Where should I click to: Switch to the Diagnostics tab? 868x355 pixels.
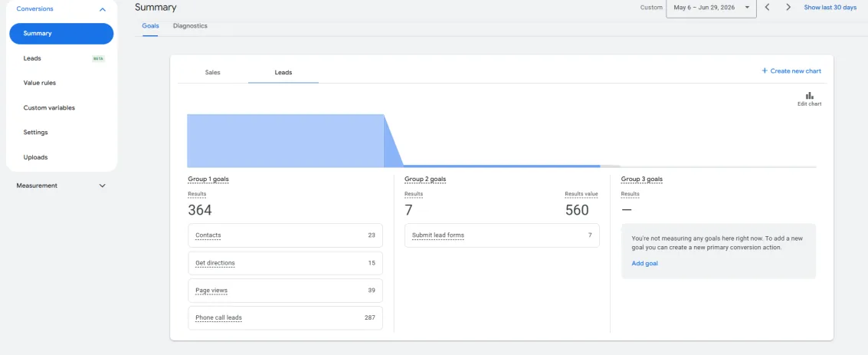pos(190,26)
